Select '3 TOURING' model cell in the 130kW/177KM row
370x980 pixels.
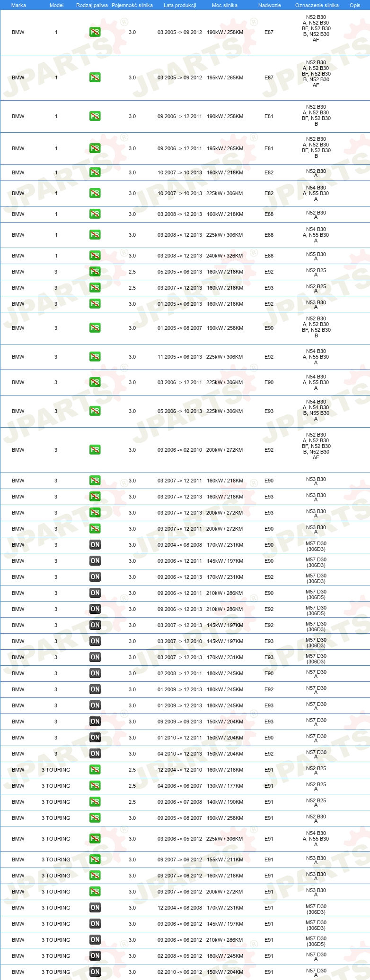(x=56, y=786)
